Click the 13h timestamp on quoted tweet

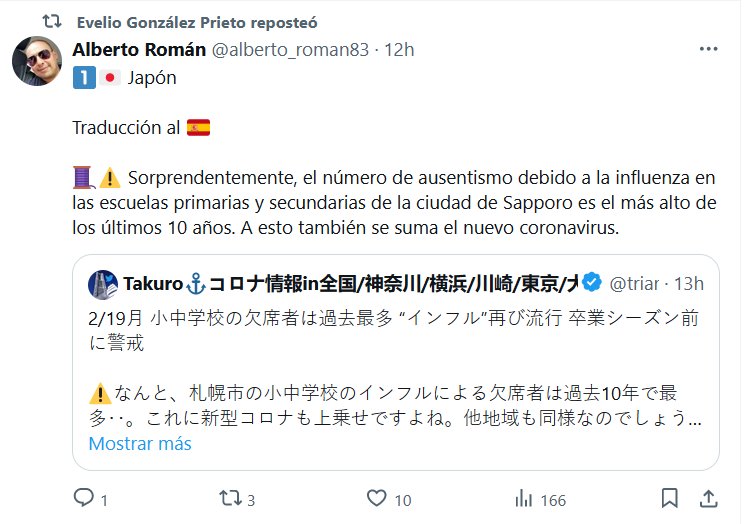point(689,284)
